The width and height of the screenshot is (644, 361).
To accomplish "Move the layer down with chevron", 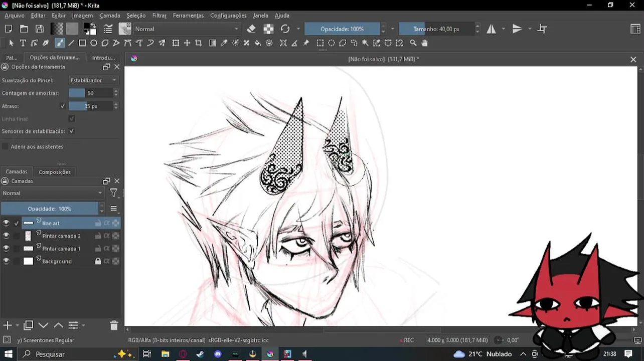I will (44, 325).
